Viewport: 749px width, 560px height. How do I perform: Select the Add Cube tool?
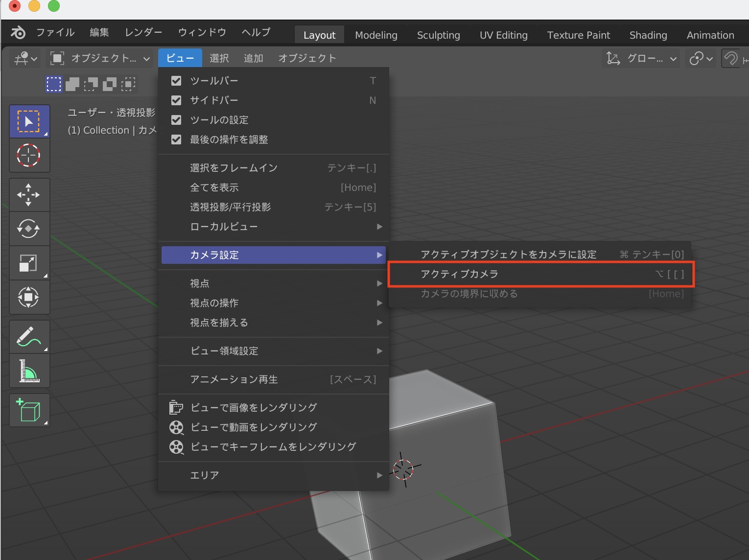(29, 410)
